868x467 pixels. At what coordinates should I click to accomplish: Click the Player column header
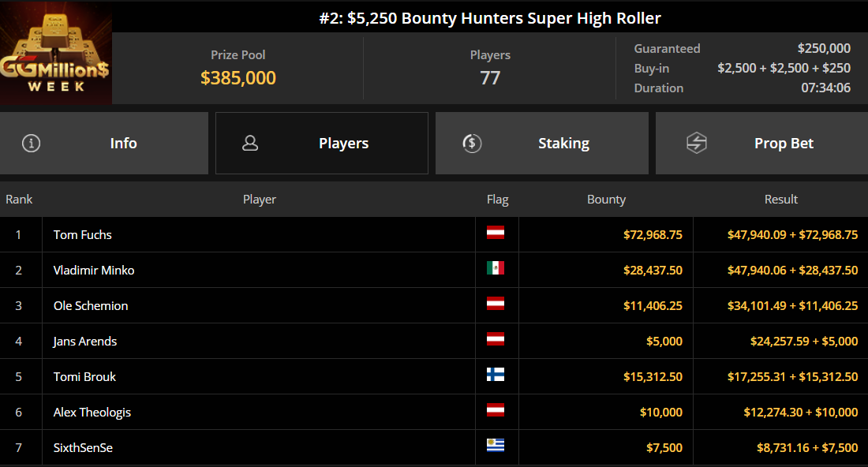pos(260,200)
